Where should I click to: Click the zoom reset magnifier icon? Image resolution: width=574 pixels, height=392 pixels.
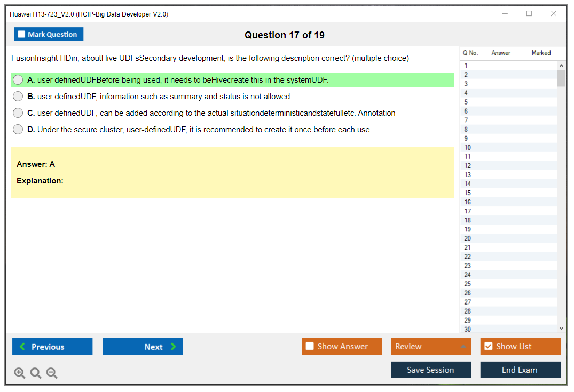(x=36, y=373)
